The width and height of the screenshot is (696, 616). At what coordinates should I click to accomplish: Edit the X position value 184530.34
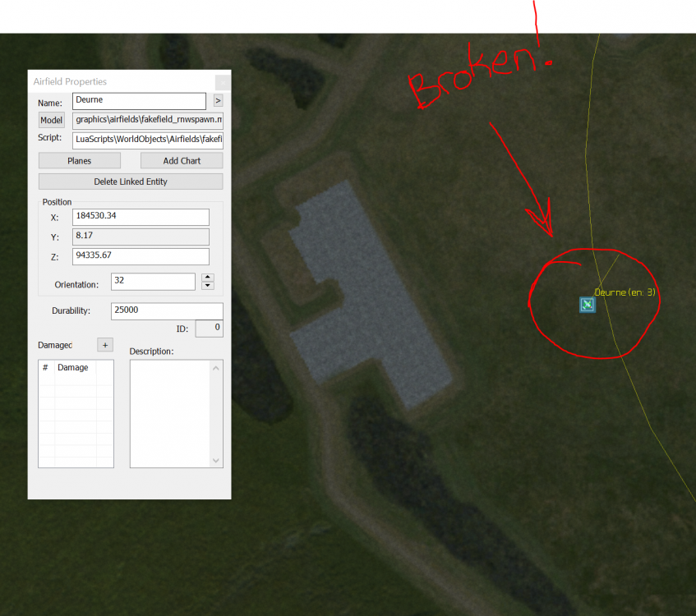click(x=141, y=217)
